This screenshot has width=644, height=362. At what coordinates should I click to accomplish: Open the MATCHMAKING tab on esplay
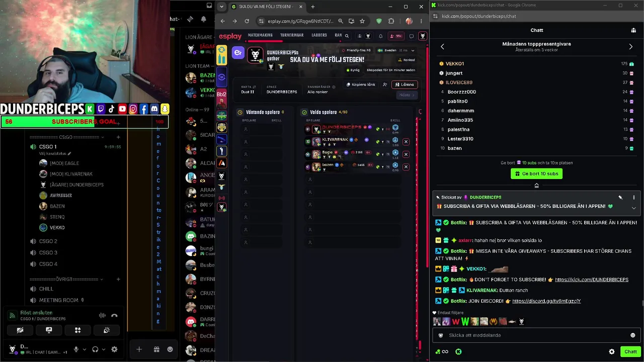tap(260, 35)
